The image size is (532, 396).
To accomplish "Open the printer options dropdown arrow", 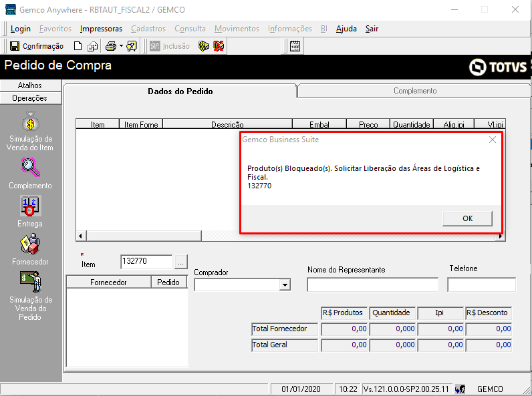I will point(121,46).
